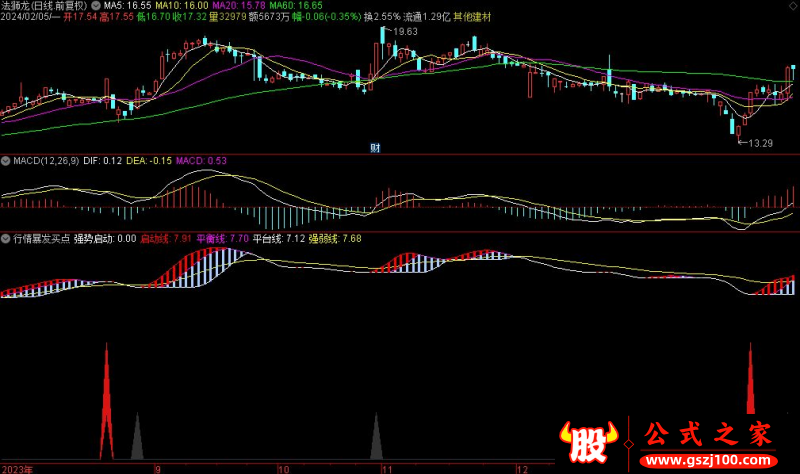
Task: Click the 启动线: 7.91 value
Action: click(x=166, y=239)
